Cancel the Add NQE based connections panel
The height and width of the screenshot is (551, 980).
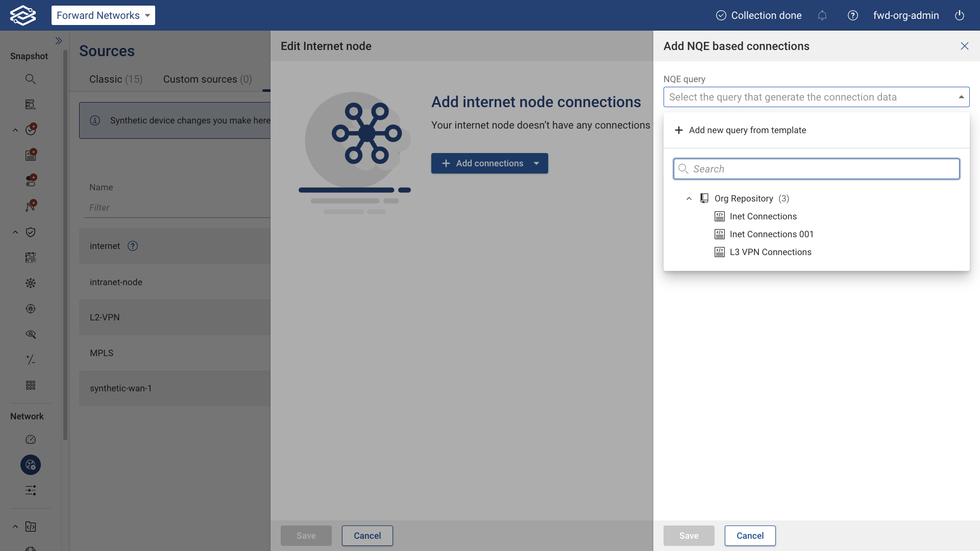coord(749,536)
